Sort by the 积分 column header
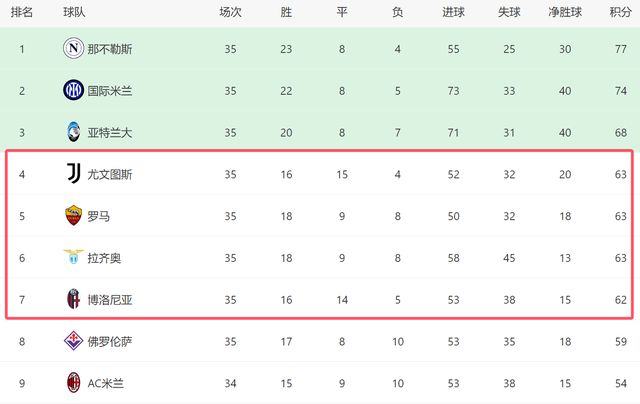640x404 pixels. [x=620, y=12]
